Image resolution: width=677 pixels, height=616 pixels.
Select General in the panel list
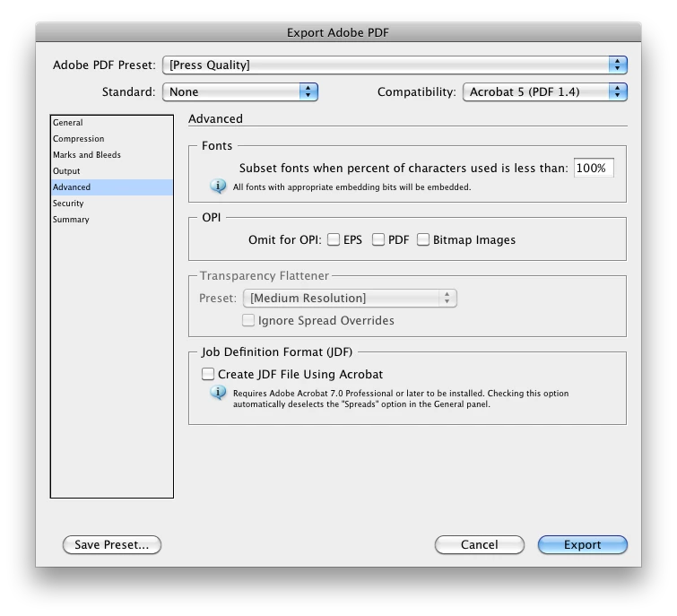[112, 123]
